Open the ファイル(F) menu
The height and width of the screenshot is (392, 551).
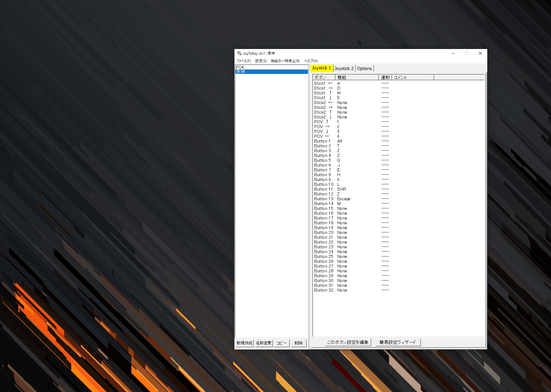[243, 61]
